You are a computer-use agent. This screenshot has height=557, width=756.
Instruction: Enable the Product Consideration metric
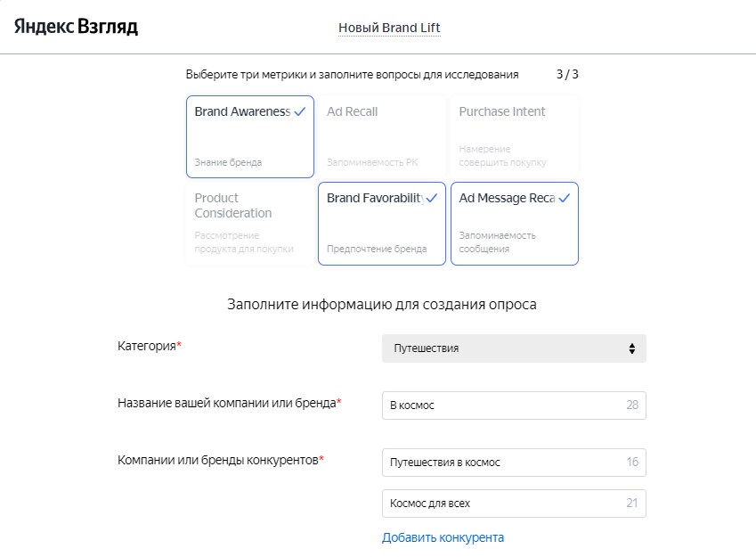(249, 224)
